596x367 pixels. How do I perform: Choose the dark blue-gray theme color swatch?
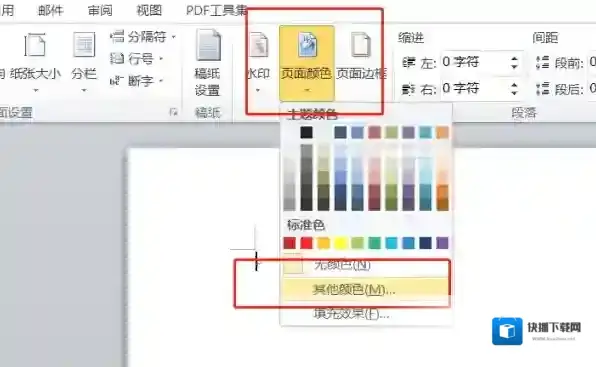[x=340, y=132]
